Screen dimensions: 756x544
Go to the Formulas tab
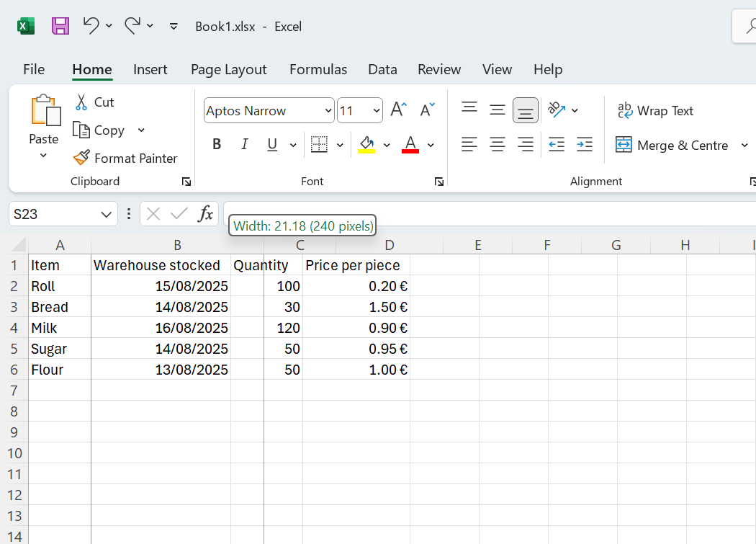pos(318,69)
